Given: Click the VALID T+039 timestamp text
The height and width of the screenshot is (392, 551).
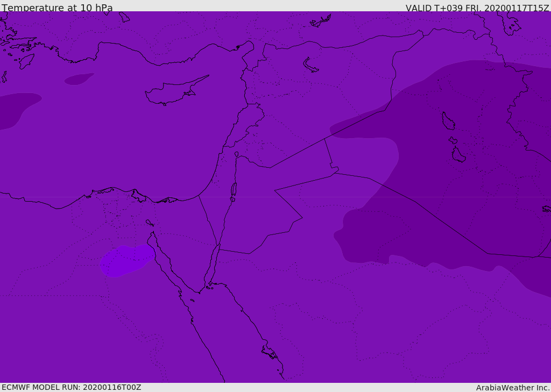Looking at the screenshot, I should click(x=477, y=8).
